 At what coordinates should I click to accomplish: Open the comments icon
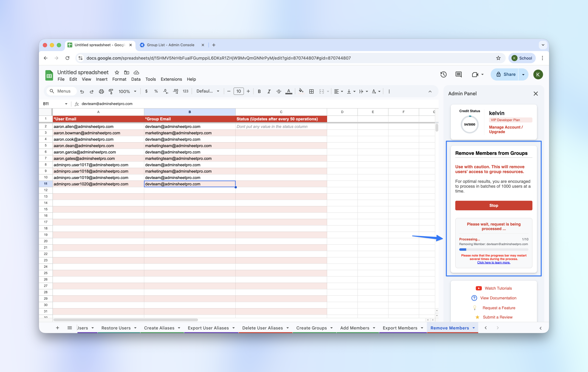tap(458, 74)
